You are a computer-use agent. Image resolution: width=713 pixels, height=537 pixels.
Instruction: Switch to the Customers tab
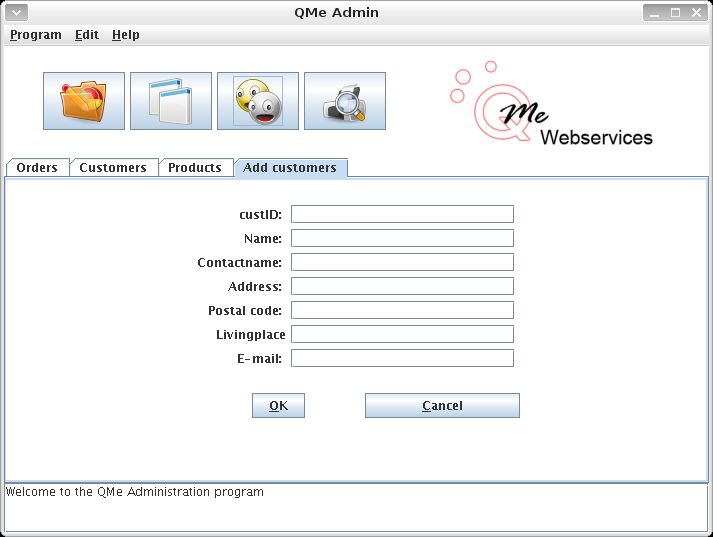tap(113, 168)
